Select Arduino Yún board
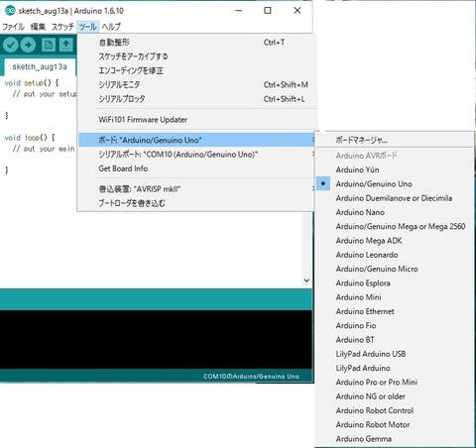Viewport: 476px width, 448px height. click(395, 169)
